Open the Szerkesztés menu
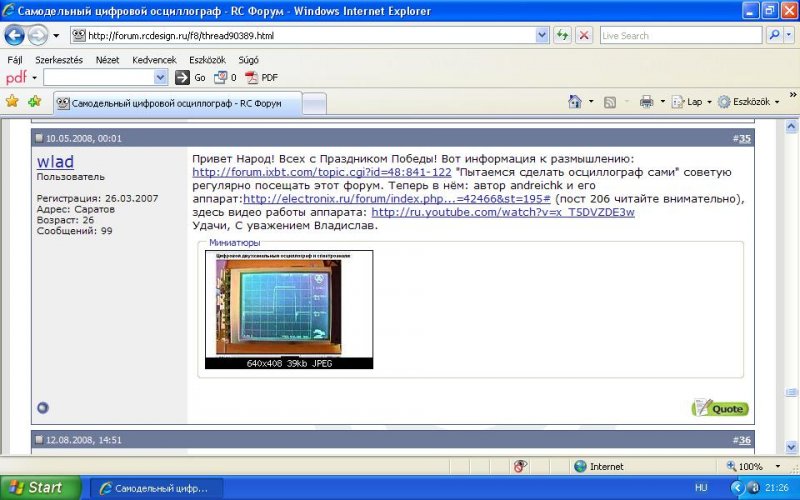The height and width of the screenshot is (500, 800). pyautogui.click(x=59, y=60)
